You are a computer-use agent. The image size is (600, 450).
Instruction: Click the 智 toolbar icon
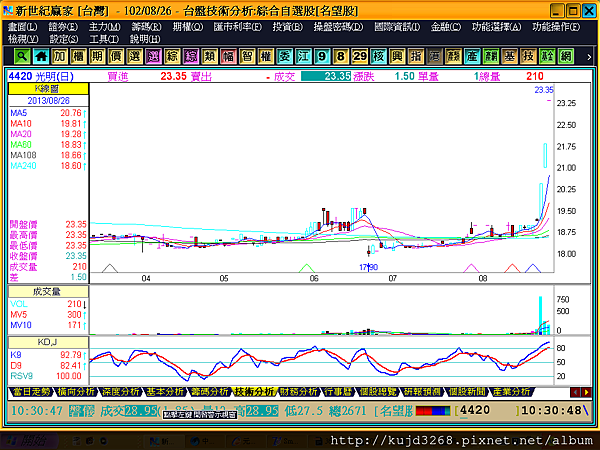[x=247, y=57]
